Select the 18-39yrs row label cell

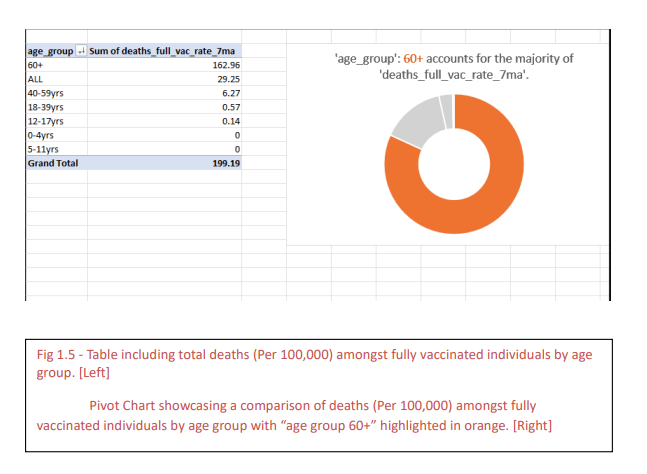click(44, 107)
